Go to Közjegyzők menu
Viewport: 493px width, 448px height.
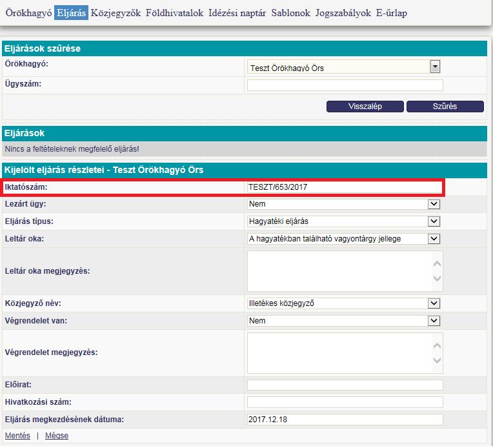[x=116, y=13]
